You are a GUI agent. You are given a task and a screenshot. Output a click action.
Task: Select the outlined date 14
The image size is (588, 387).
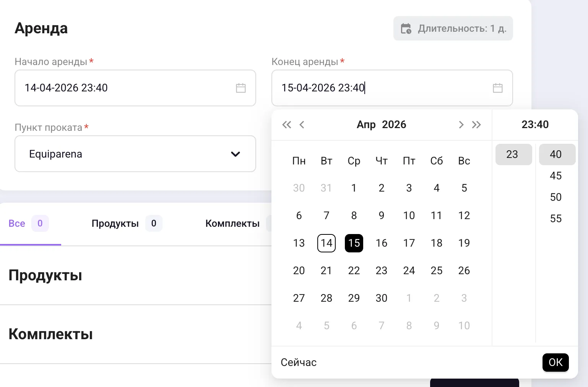pyautogui.click(x=326, y=243)
